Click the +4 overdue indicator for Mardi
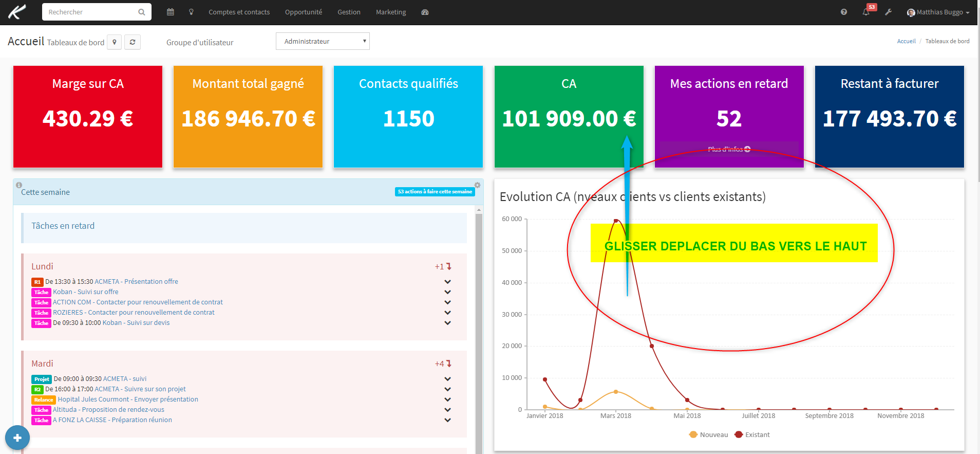Screen dimensions: 980x454 pos(443,364)
